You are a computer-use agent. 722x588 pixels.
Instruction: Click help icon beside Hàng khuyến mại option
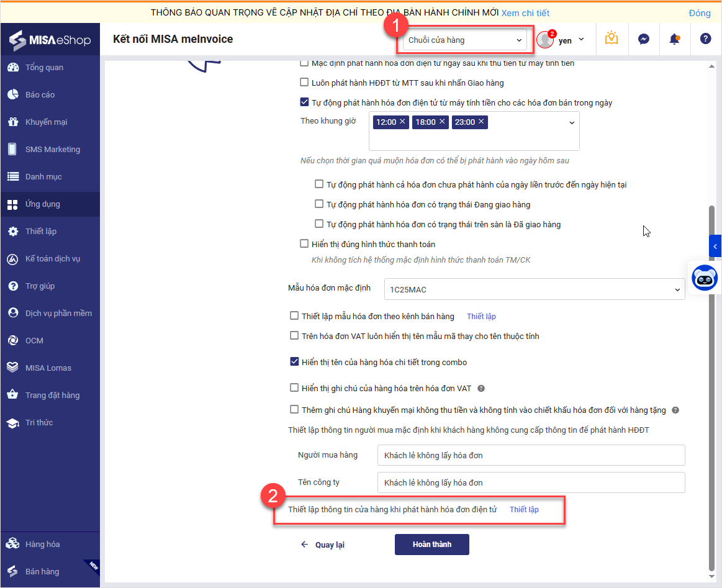675,410
